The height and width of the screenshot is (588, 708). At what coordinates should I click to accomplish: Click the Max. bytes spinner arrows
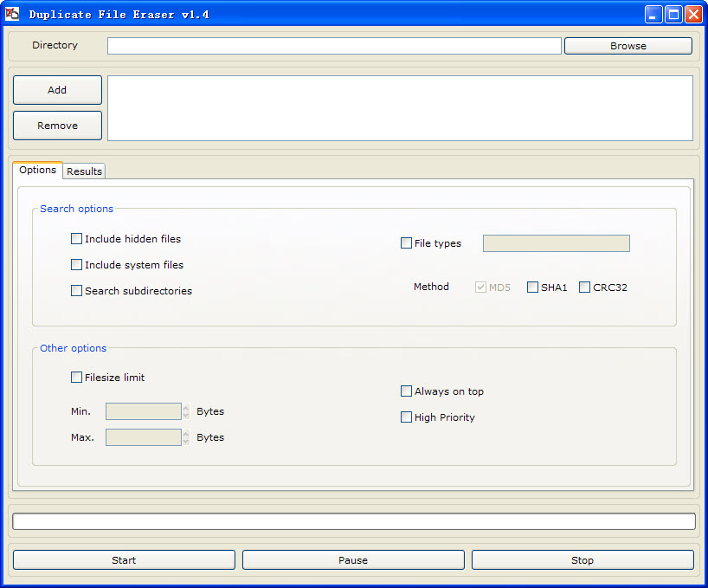[186, 437]
